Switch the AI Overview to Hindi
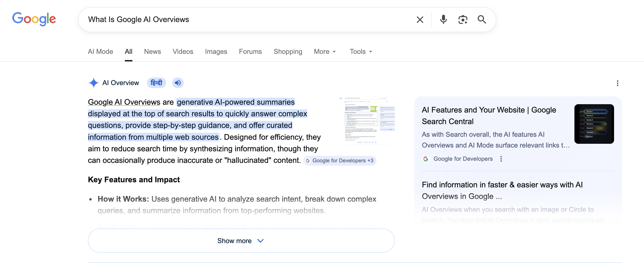 (156, 83)
